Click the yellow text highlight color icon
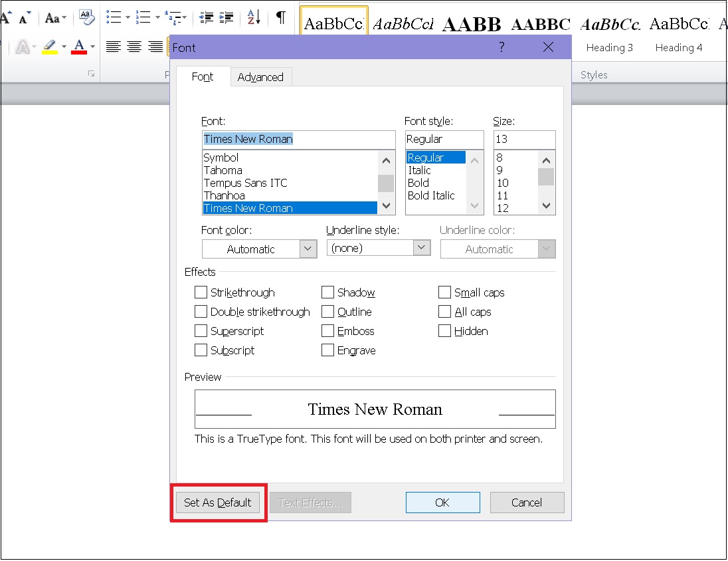The image size is (728, 561). (49, 47)
